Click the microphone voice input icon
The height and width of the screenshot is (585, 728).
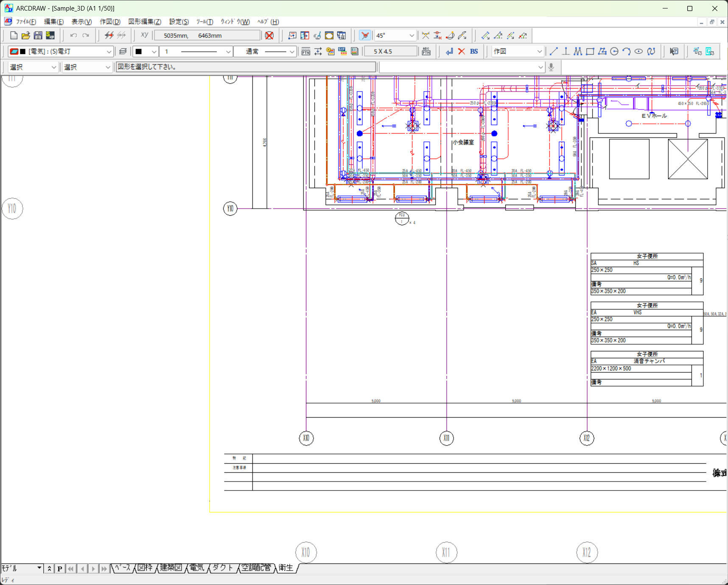tap(551, 67)
